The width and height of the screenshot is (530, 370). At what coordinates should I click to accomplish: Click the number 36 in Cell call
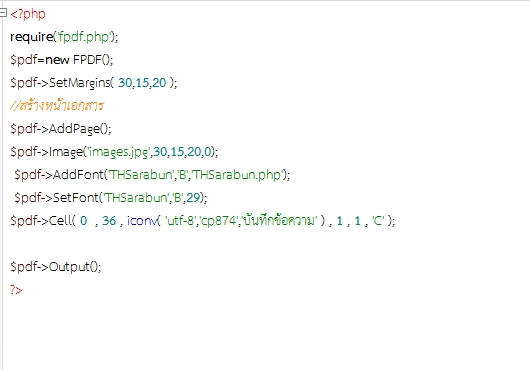tap(109, 221)
